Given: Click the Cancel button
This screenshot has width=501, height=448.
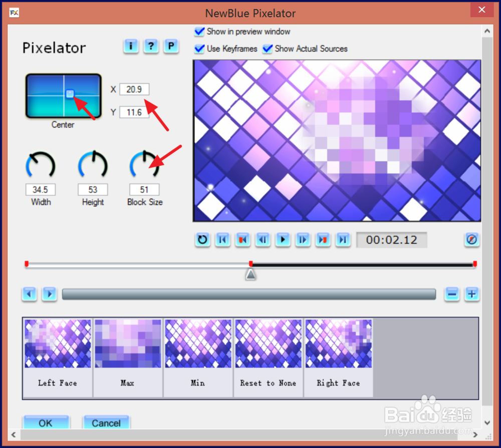Looking at the screenshot, I should pyautogui.click(x=106, y=422).
